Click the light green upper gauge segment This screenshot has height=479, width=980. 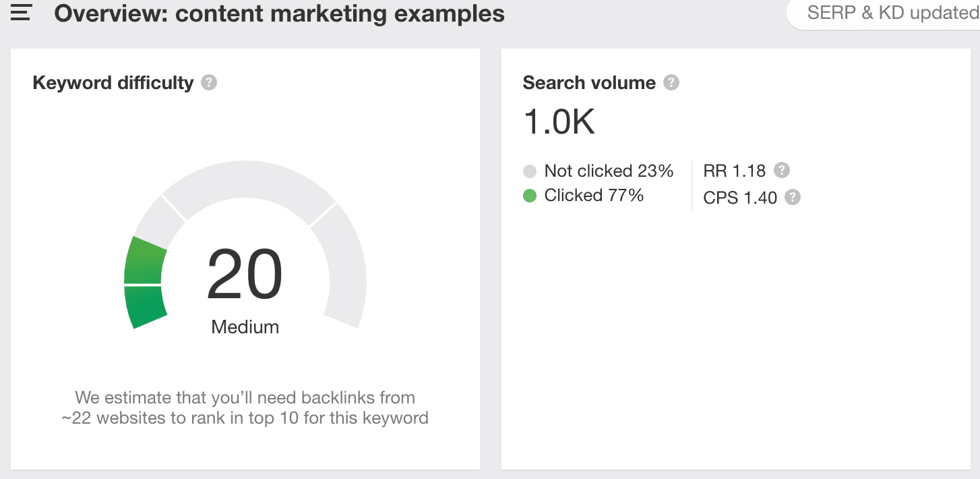144,260
